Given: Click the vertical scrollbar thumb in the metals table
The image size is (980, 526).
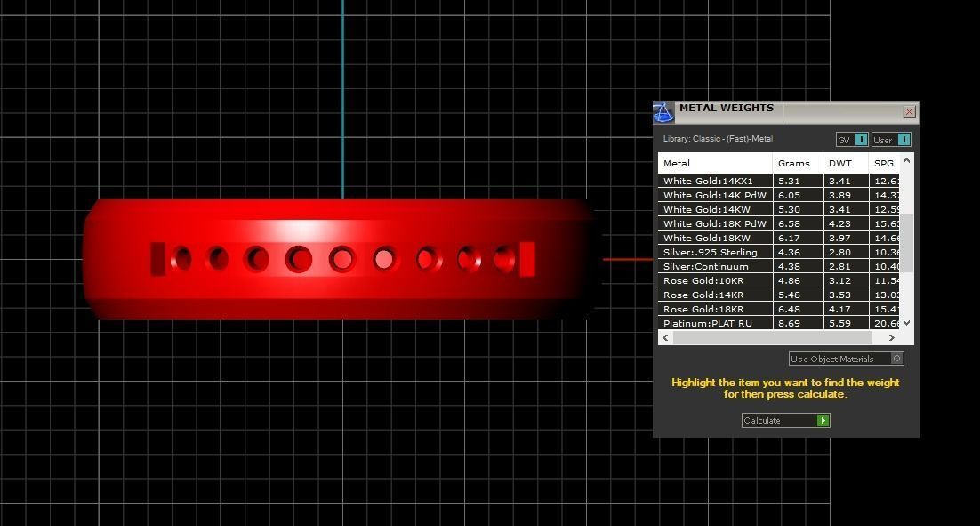Looking at the screenshot, I should pyautogui.click(x=907, y=243).
